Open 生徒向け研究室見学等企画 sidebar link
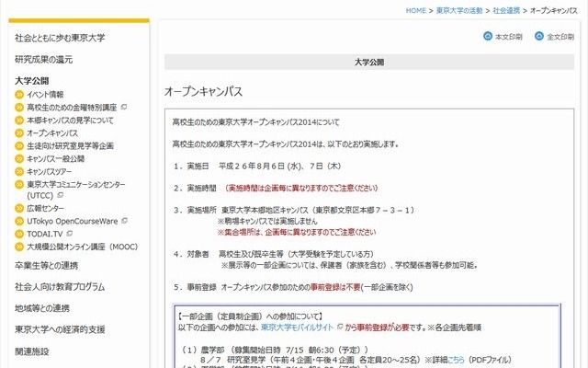The image size is (588, 368). tap(70, 145)
